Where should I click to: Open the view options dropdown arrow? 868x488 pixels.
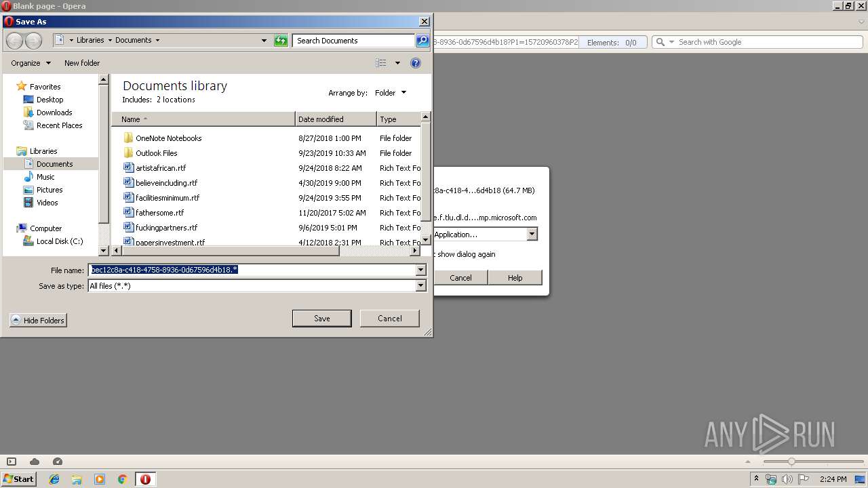tap(397, 63)
